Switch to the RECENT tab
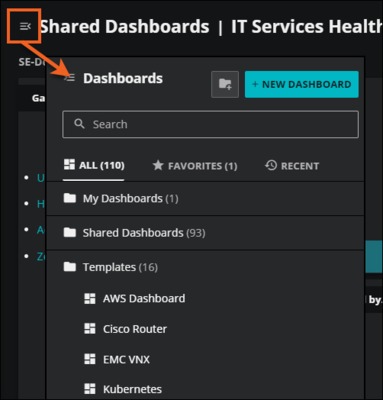Screen dimensions: 383x400 292,166
